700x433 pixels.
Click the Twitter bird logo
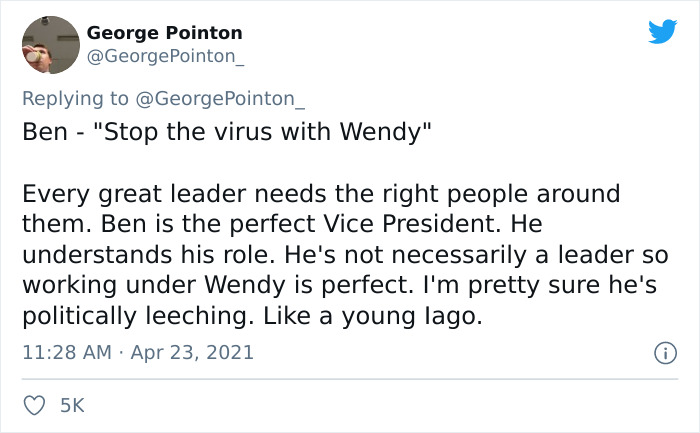[661, 32]
